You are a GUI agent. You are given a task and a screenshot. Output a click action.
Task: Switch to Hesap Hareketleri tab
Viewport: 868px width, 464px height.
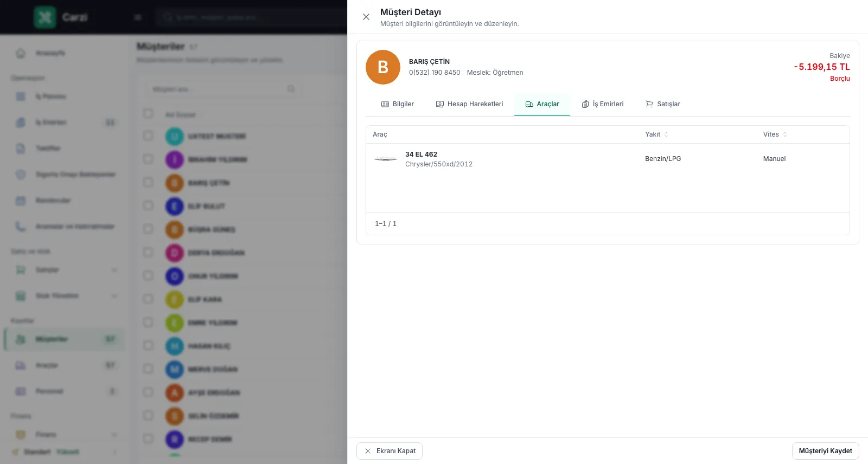click(x=470, y=104)
